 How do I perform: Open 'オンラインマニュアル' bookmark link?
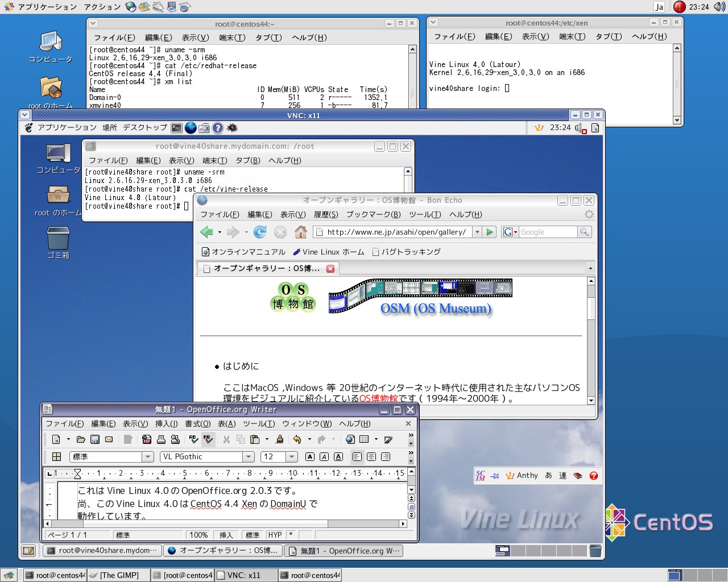point(244,252)
